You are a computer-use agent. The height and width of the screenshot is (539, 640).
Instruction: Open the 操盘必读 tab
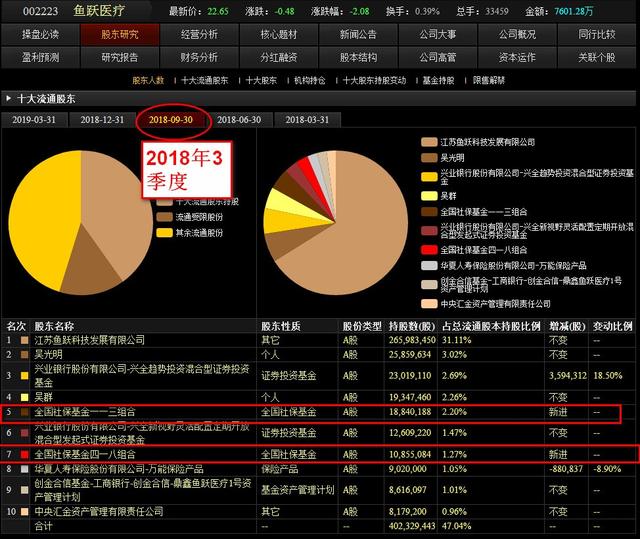click(40, 34)
